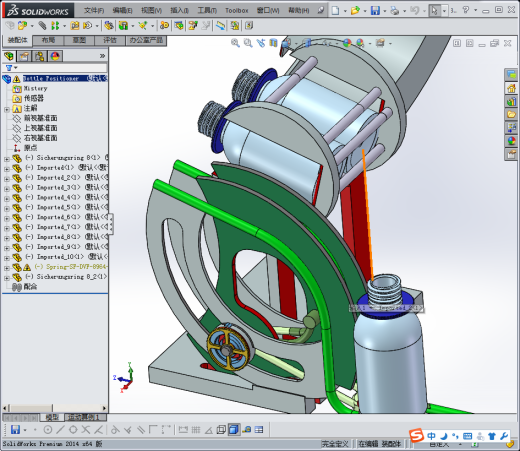520x451 pixels.
Task: Open the filter dropdown above the tree
Action: click(x=11, y=68)
